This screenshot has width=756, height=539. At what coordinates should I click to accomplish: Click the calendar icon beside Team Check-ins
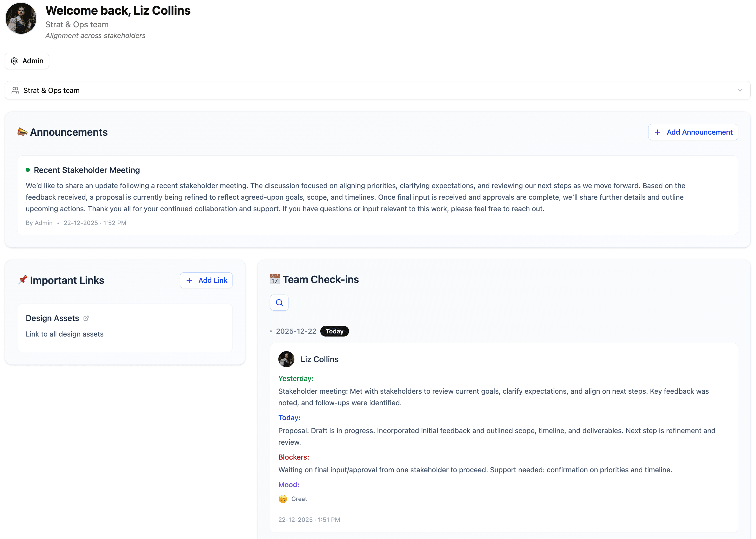(275, 279)
